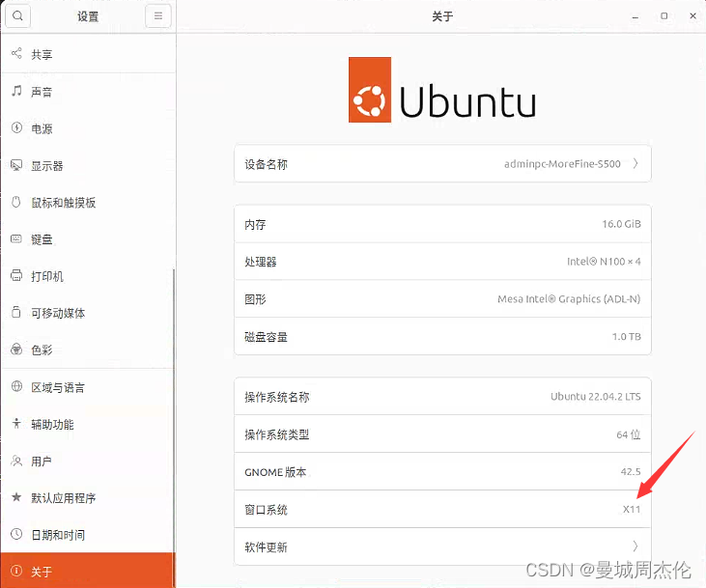Click the 内存 label
Screen dimensions: 706x588
(x=255, y=224)
